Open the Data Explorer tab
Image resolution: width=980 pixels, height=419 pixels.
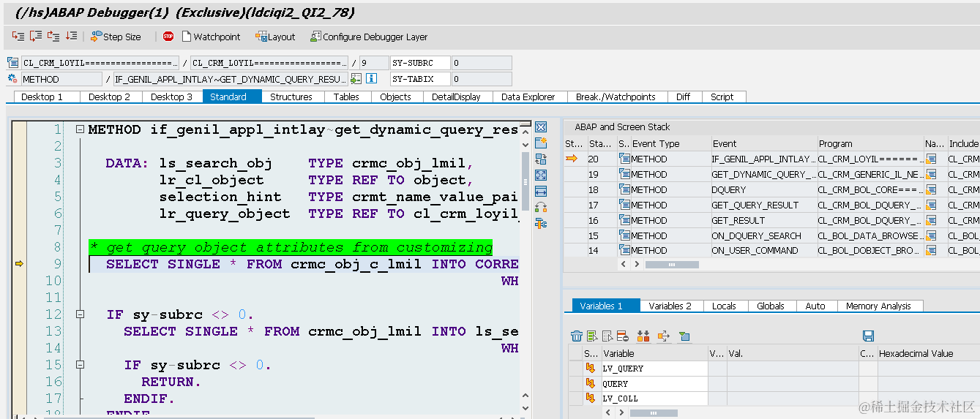tap(528, 97)
